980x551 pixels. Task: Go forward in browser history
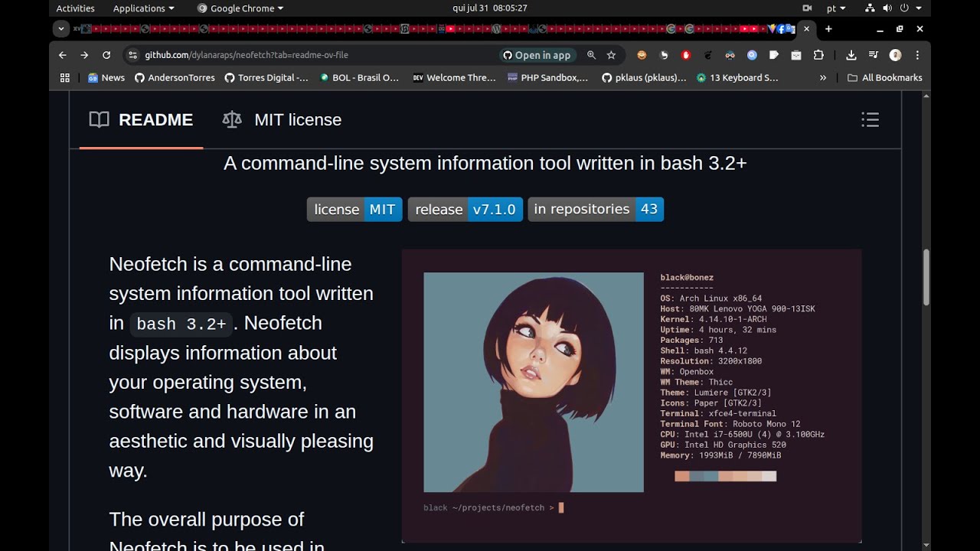click(x=84, y=55)
